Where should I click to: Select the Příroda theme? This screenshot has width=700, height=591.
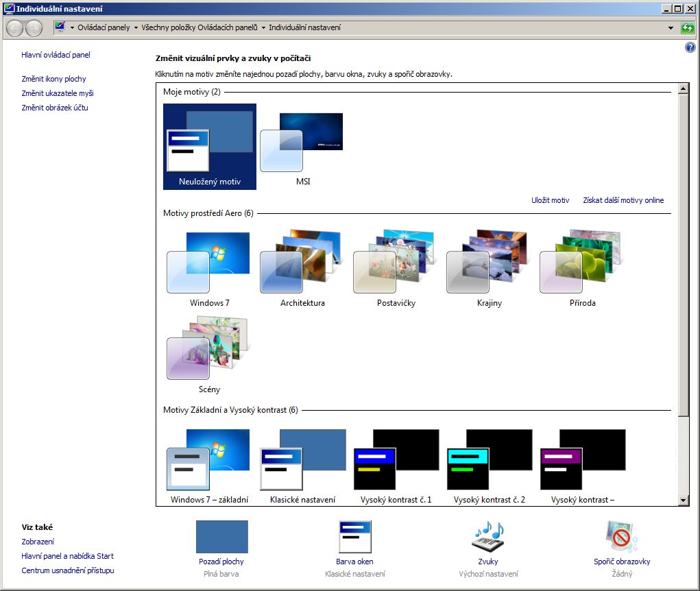tap(583, 268)
